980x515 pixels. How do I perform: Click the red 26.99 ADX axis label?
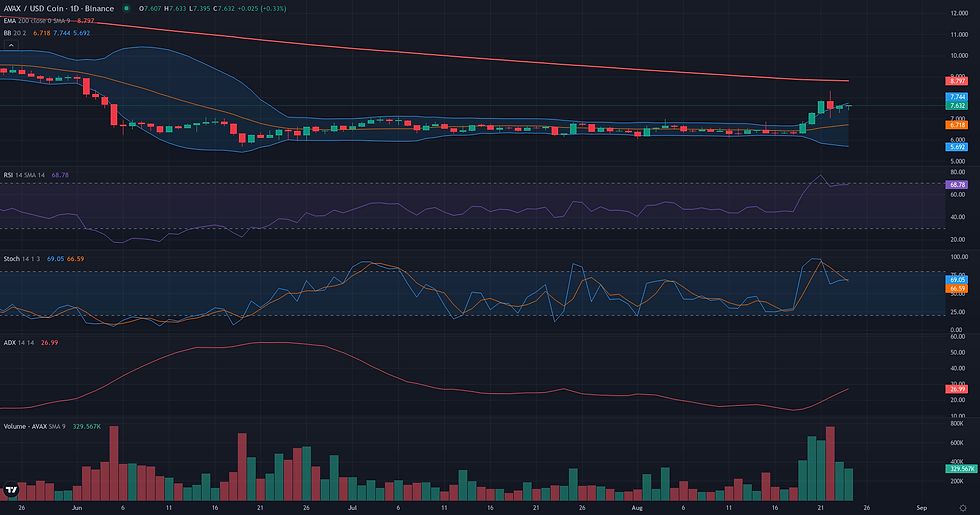[x=957, y=389]
